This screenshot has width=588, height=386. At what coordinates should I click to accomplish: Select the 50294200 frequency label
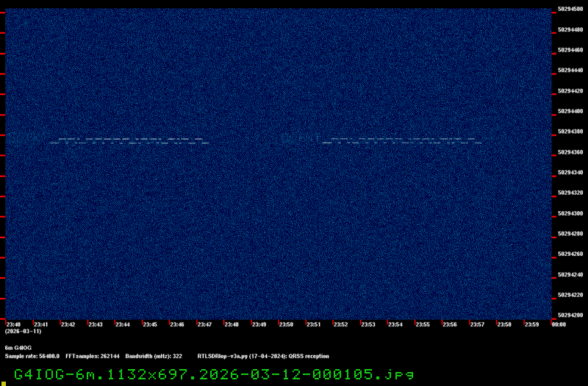point(570,315)
